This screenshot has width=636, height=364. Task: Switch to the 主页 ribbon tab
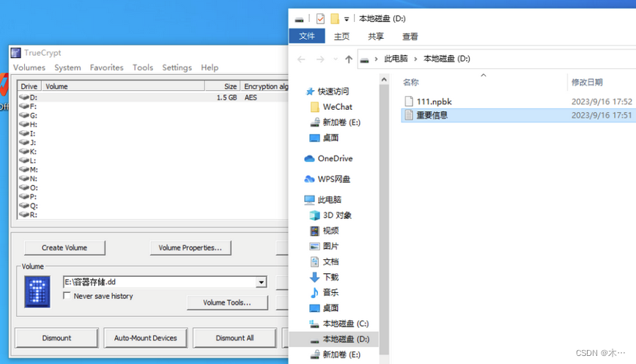(341, 37)
